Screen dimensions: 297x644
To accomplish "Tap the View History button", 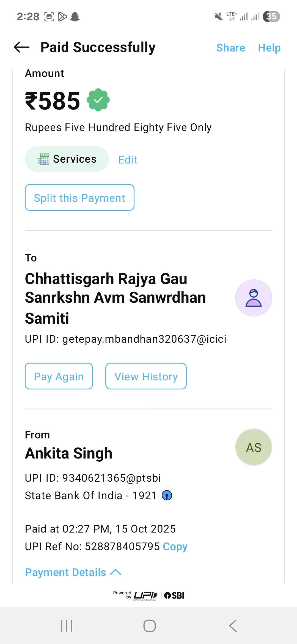I will (146, 376).
